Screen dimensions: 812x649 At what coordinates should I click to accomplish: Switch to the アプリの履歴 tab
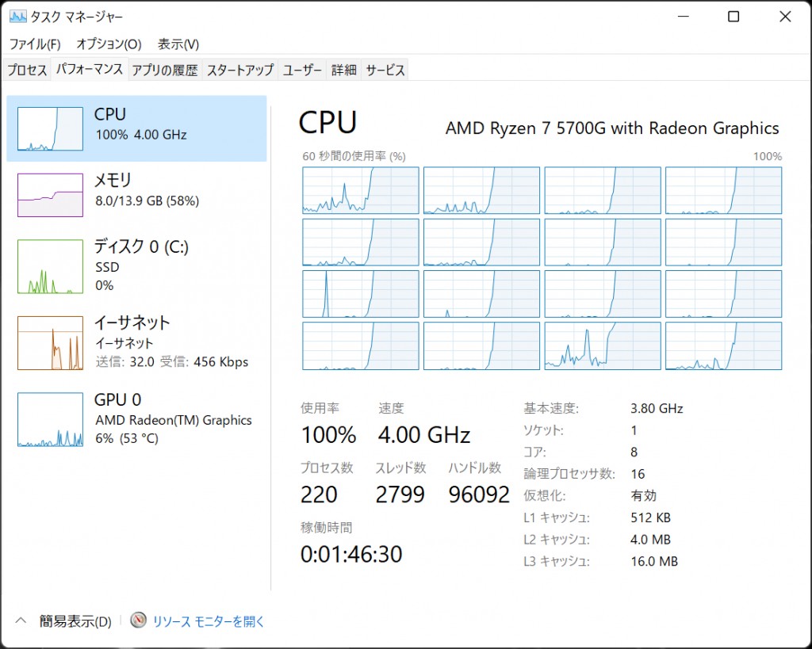(x=165, y=71)
